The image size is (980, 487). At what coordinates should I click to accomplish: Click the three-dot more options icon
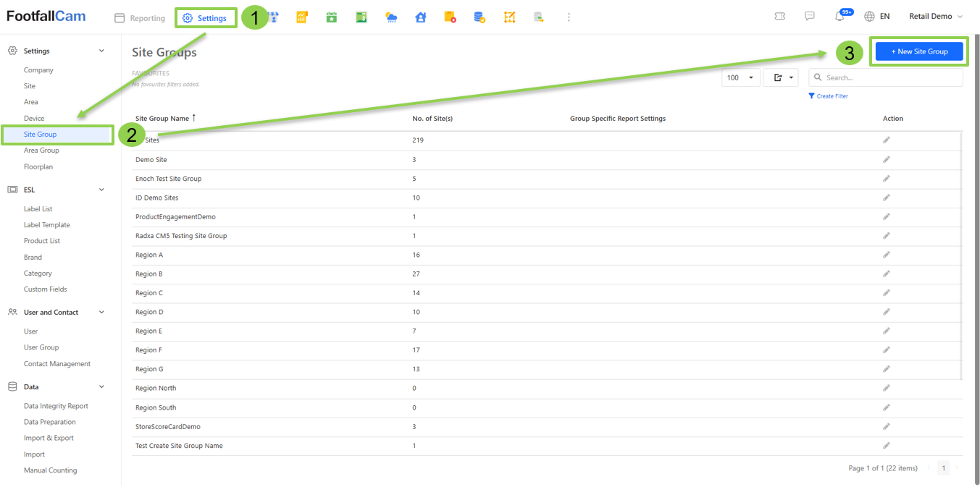569,17
